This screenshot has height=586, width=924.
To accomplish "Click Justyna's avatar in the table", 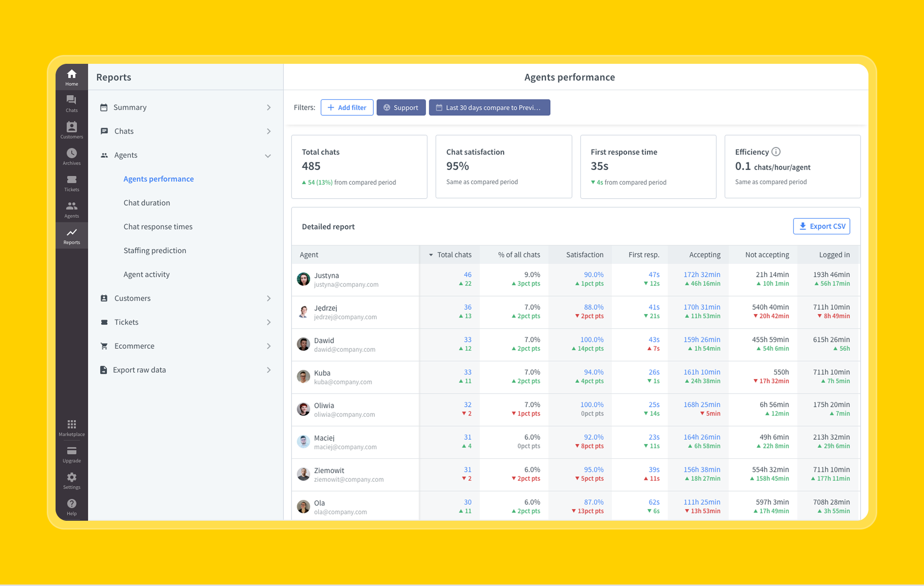I will [x=304, y=279].
